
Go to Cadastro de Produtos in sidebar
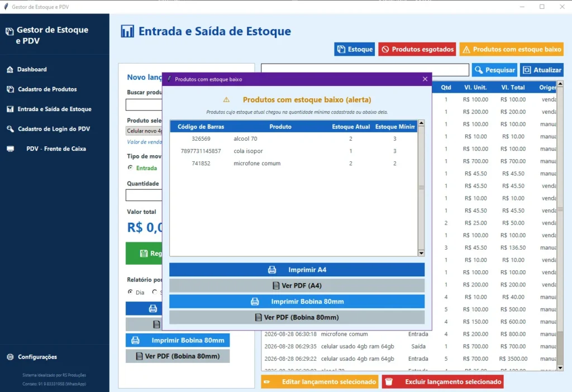pyautogui.click(x=47, y=89)
